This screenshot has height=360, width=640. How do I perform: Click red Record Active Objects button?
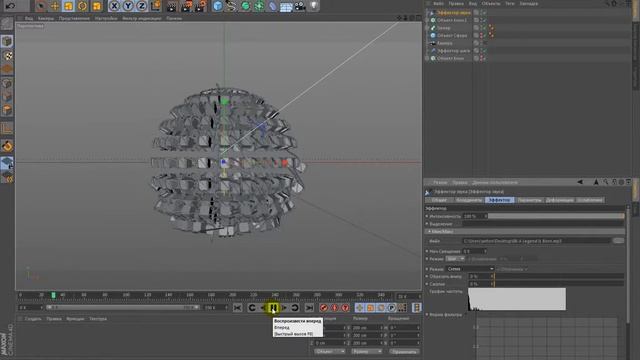tap(324, 307)
